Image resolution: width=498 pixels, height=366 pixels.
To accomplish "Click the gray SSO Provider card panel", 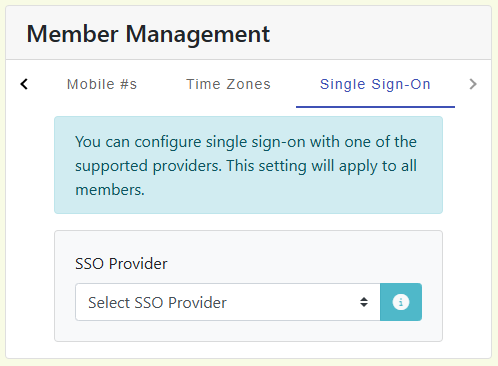I will coord(248,286).
